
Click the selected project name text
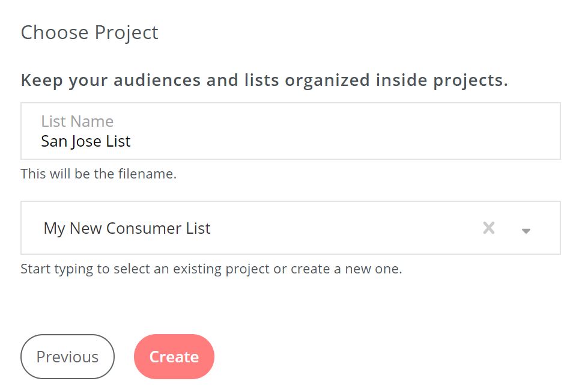pyautogui.click(x=127, y=228)
